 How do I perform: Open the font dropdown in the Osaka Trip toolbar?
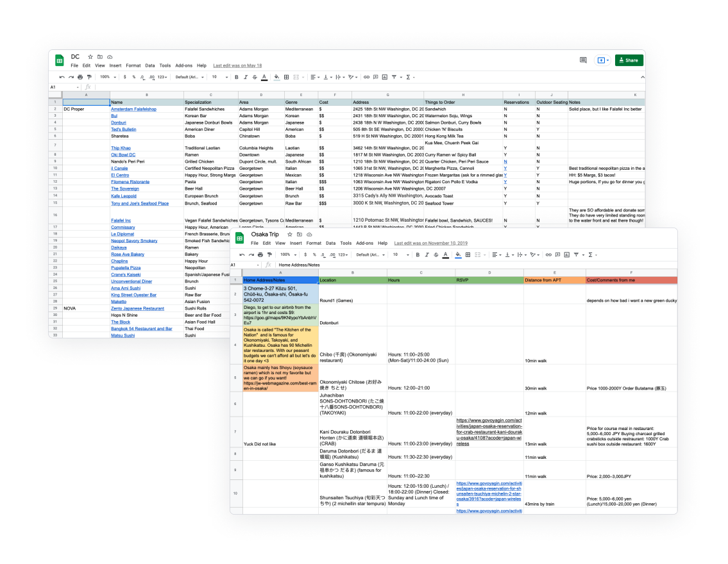(371, 254)
